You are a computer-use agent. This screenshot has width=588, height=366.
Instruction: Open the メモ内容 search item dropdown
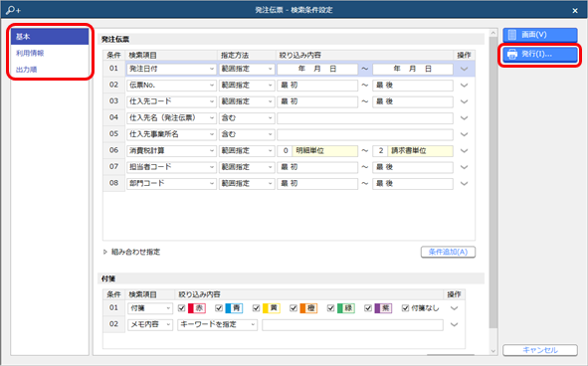(x=150, y=325)
